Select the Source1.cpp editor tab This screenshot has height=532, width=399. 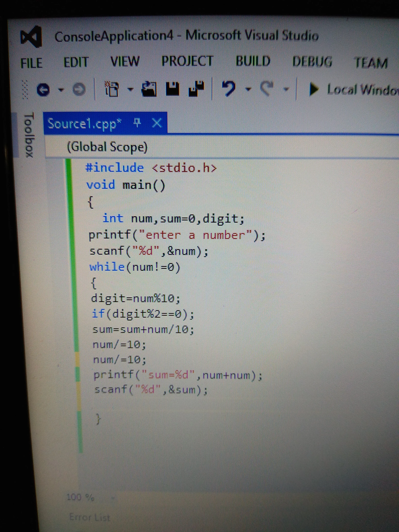pyautogui.click(x=84, y=124)
